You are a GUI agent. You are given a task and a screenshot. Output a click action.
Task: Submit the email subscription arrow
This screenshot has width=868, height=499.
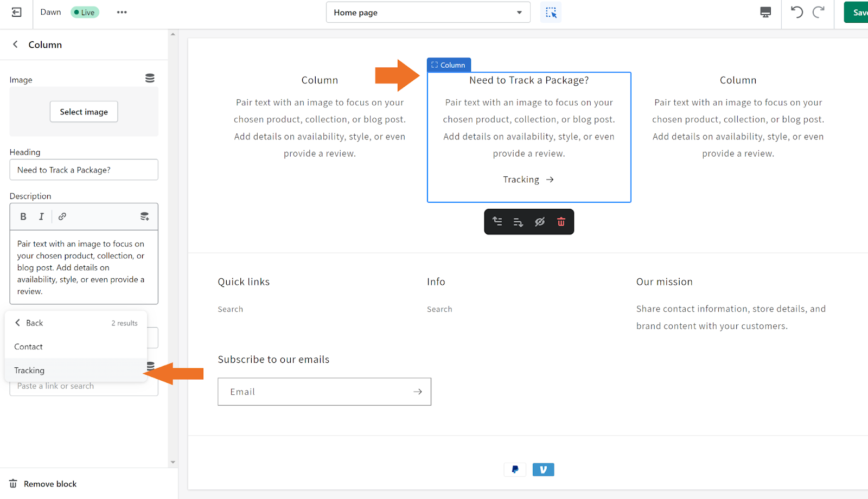(x=418, y=392)
